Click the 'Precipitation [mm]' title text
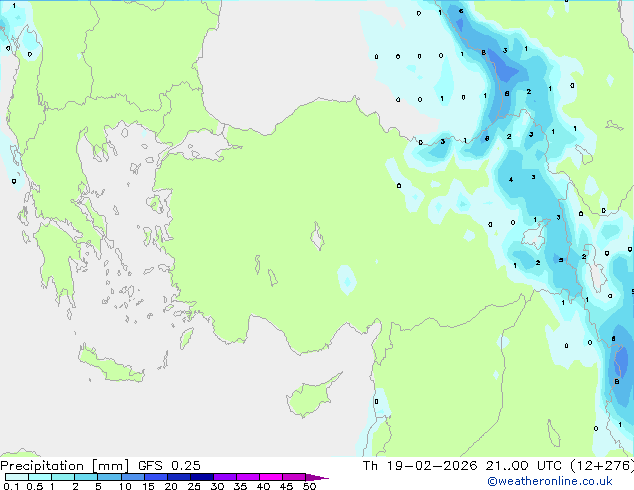 pyautogui.click(x=65, y=466)
